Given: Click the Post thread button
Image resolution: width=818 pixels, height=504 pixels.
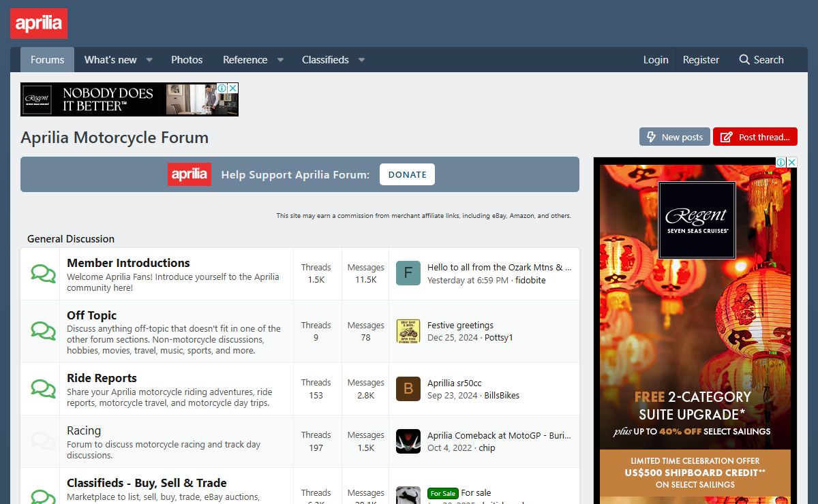Looking at the screenshot, I should click(x=755, y=137).
